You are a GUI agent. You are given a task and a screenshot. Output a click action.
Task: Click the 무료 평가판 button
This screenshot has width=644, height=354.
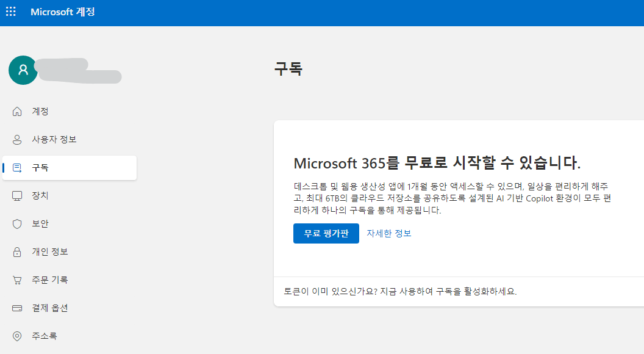click(x=326, y=234)
